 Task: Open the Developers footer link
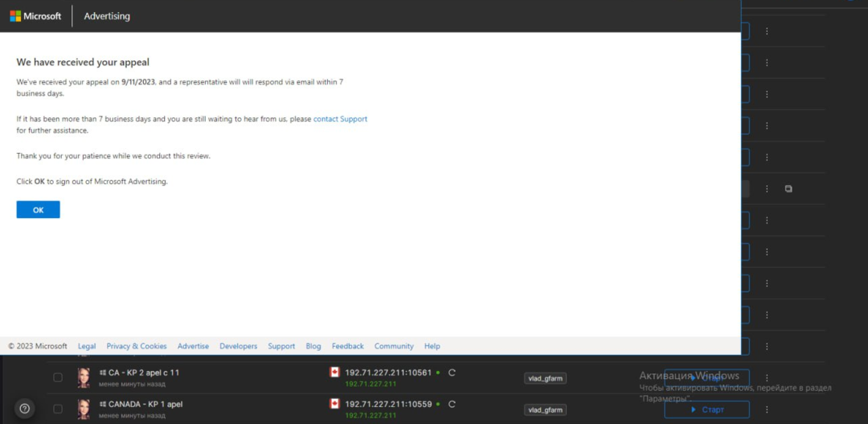coord(239,346)
